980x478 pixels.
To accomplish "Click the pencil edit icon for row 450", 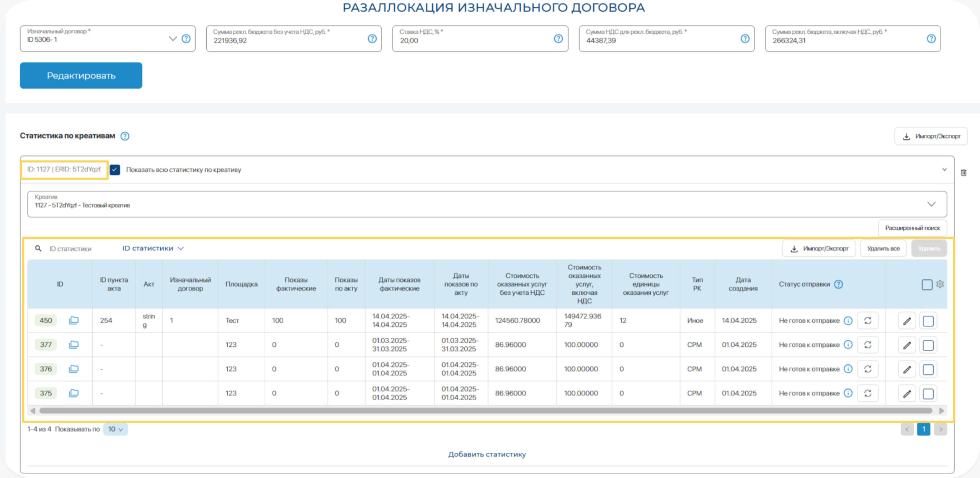I will [x=906, y=321].
